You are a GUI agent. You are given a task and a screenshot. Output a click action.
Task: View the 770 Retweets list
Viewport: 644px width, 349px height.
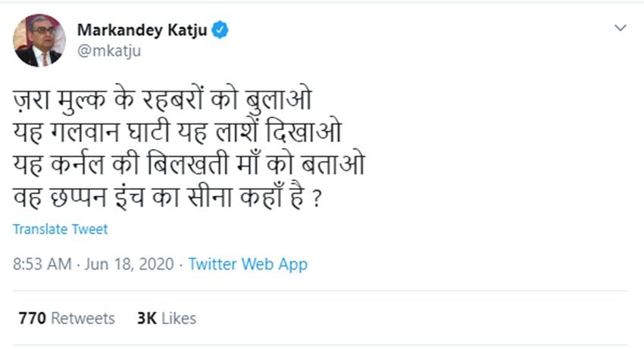tap(66, 318)
